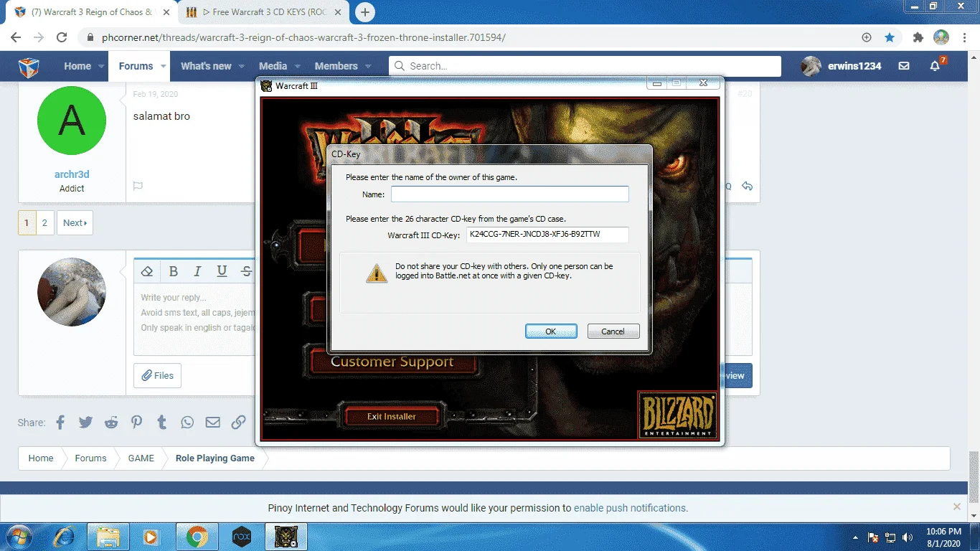Open Role Playing Game breadcrumb

(x=215, y=458)
